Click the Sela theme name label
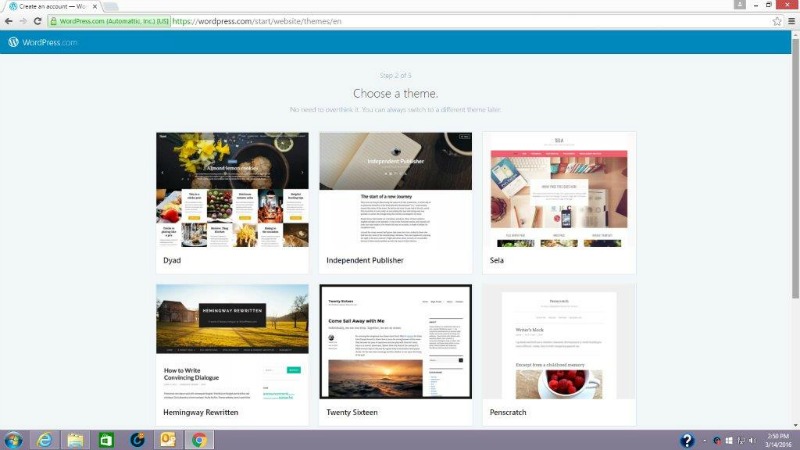Image resolution: width=800 pixels, height=450 pixels. click(x=496, y=260)
